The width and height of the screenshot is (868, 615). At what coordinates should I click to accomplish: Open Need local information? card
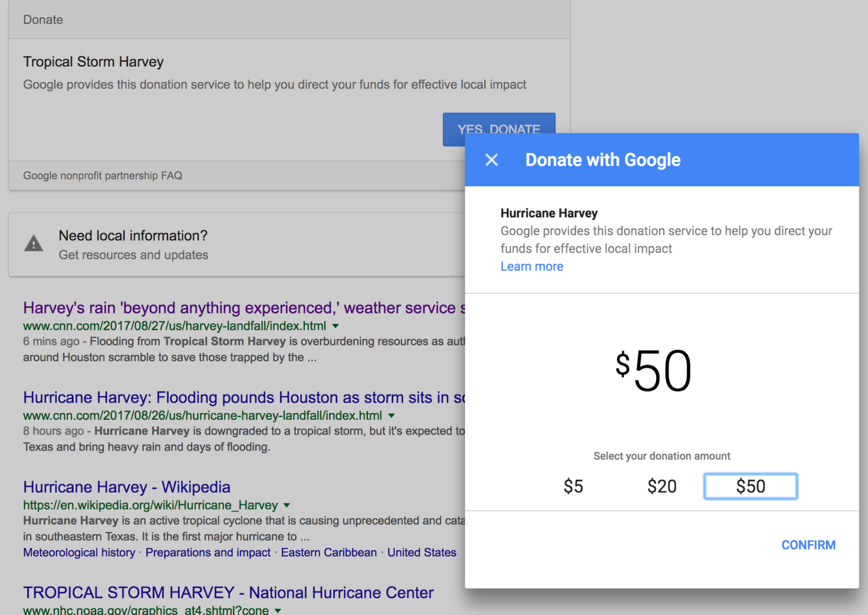pyautogui.click(x=237, y=244)
